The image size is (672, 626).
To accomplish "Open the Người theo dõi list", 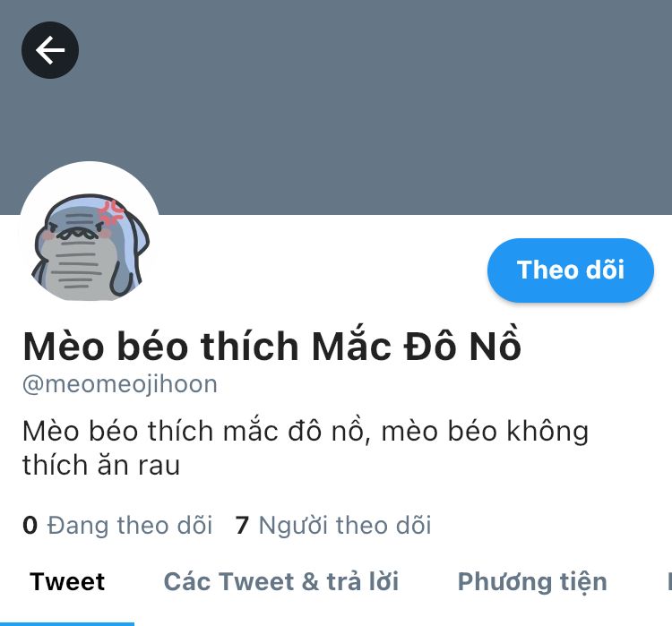I will click(333, 526).
